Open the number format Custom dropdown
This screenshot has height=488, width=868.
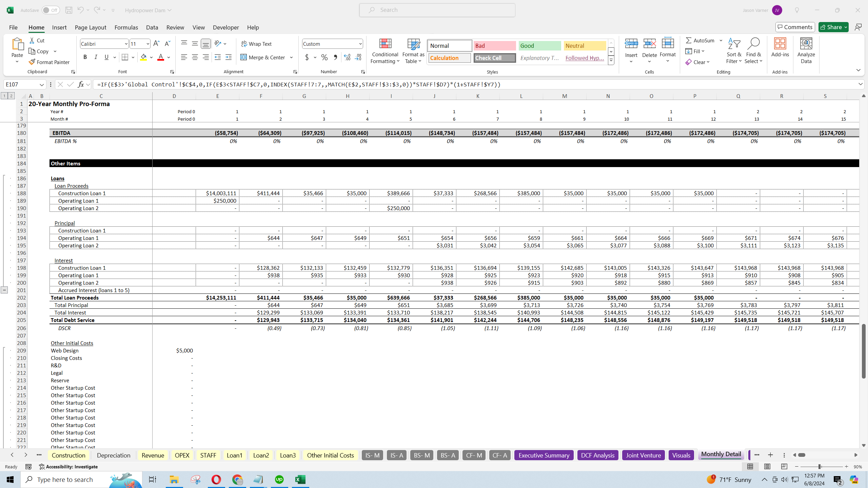[360, 44]
